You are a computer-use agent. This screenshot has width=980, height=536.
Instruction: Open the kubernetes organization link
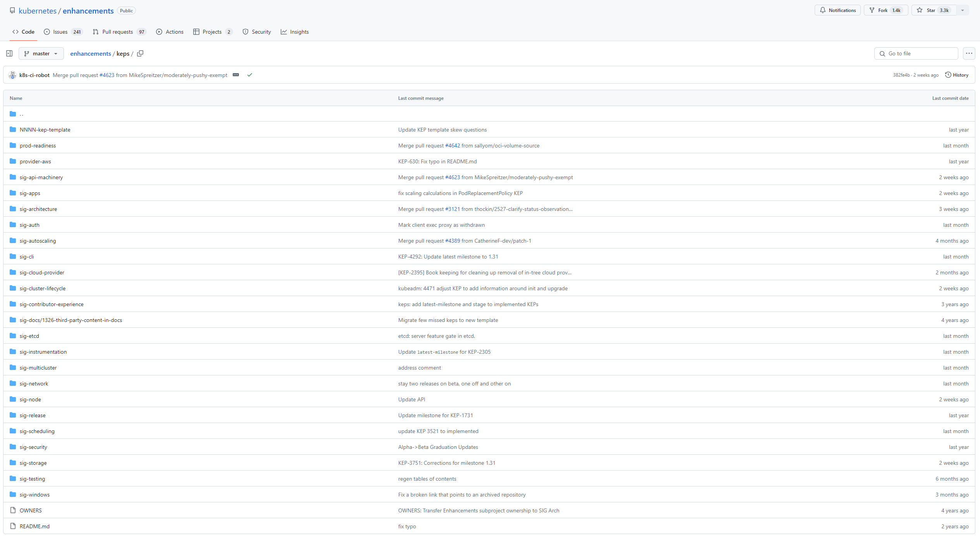pos(38,11)
